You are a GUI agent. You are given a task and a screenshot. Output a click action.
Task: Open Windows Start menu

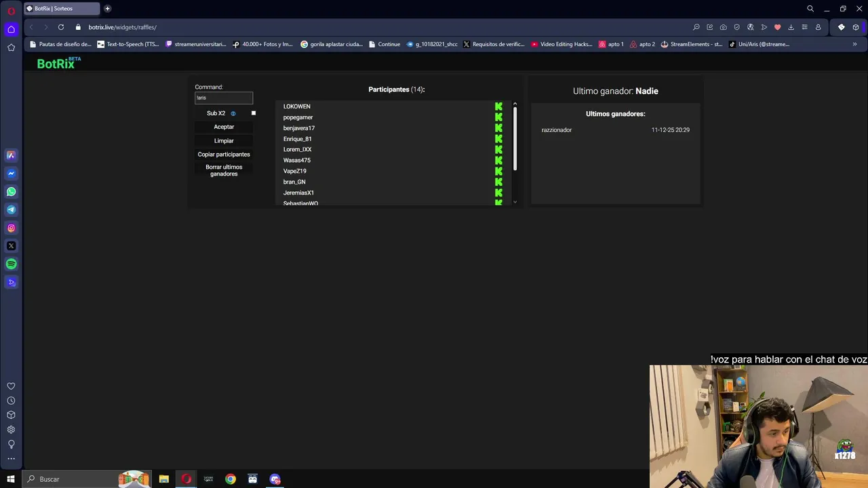pos(11,479)
